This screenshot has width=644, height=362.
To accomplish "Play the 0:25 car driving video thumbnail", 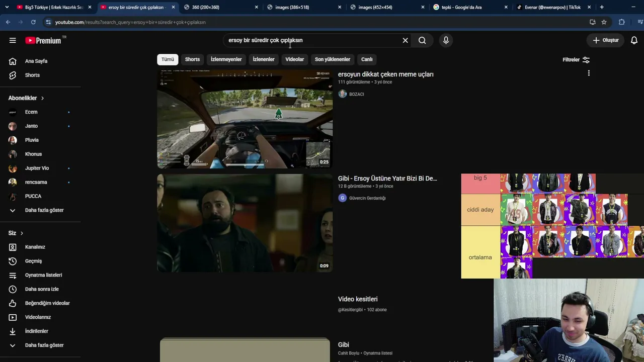I will click(245, 119).
